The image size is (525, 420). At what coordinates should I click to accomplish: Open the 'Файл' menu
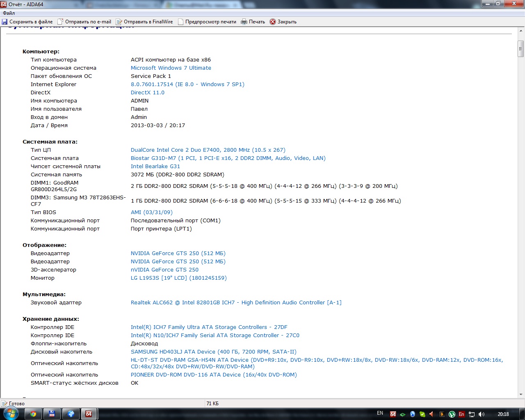tap(9, 13)
